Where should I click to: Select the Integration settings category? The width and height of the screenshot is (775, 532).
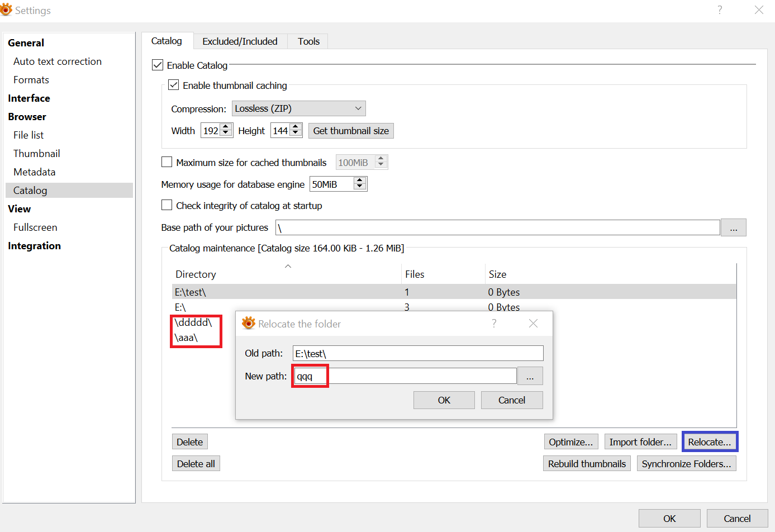coord(34,246)
